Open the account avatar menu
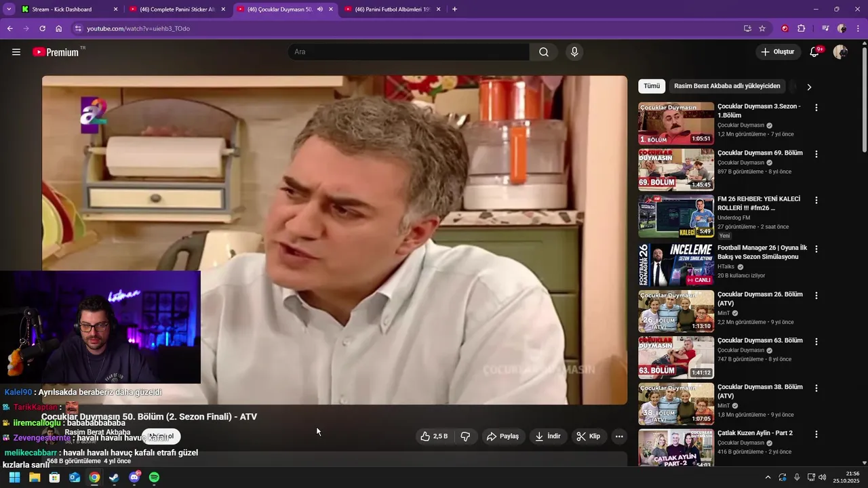 840,52
